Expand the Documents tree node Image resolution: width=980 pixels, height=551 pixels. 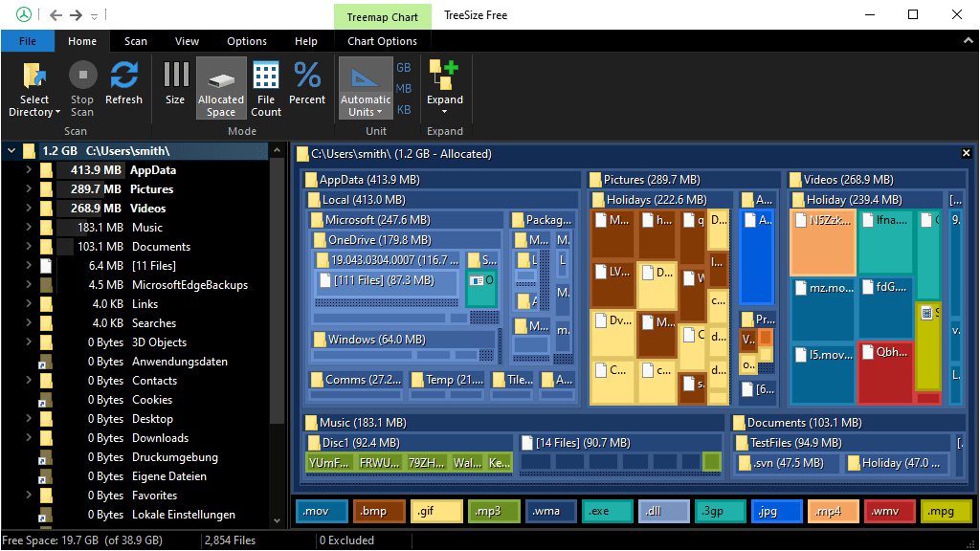[x=29, y=246]
